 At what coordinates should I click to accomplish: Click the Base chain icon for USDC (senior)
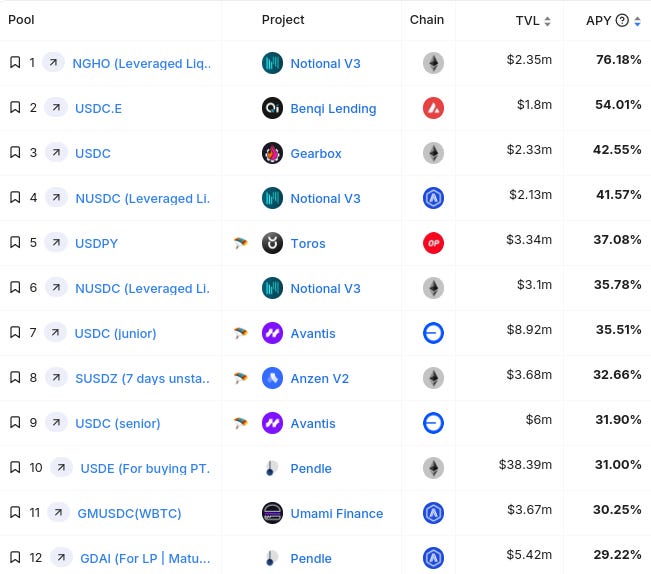[x=433, y=423]
